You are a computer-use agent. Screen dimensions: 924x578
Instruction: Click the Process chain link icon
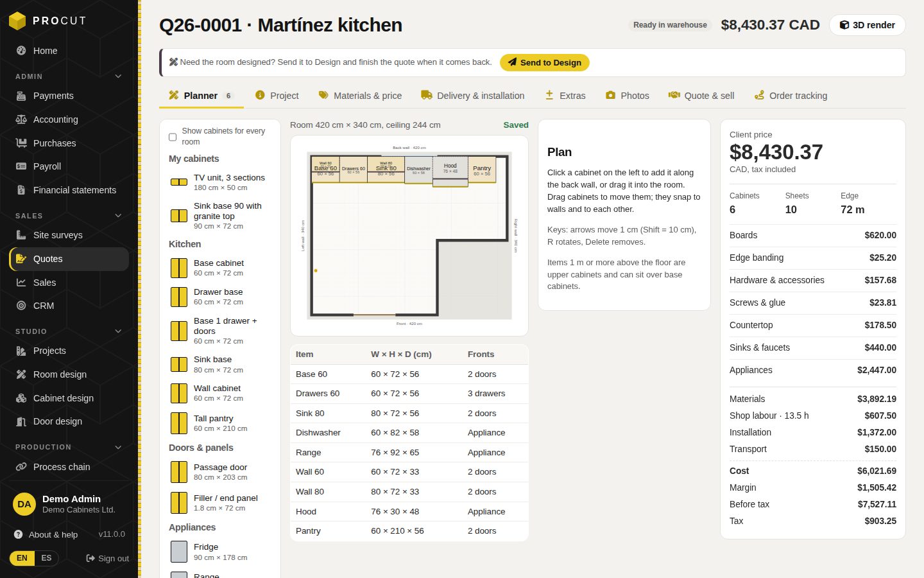pos(21,467)
